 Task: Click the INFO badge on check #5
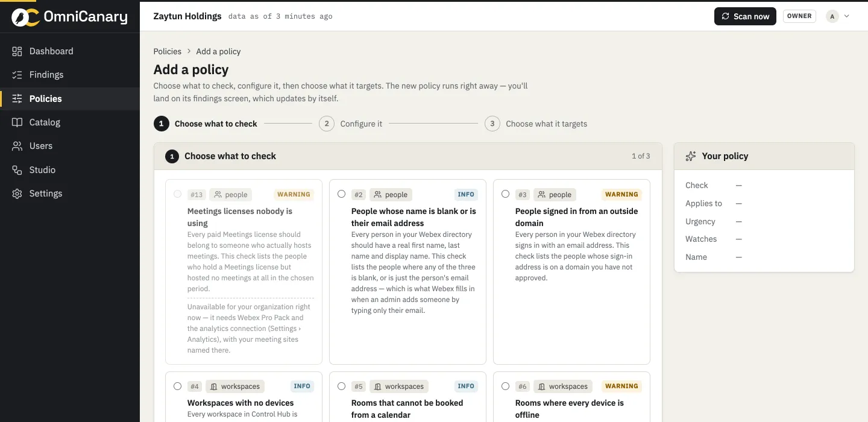pos(466,386)
